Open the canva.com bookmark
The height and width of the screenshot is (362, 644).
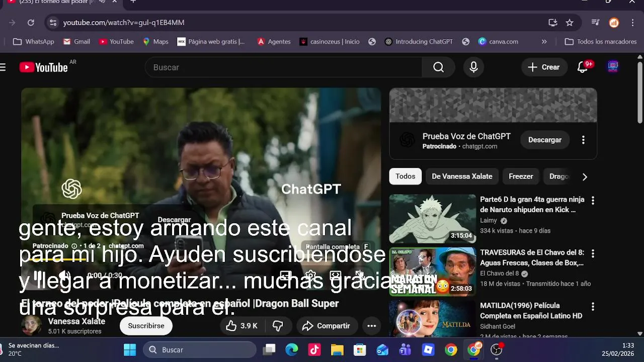click(x=498, y=42)
